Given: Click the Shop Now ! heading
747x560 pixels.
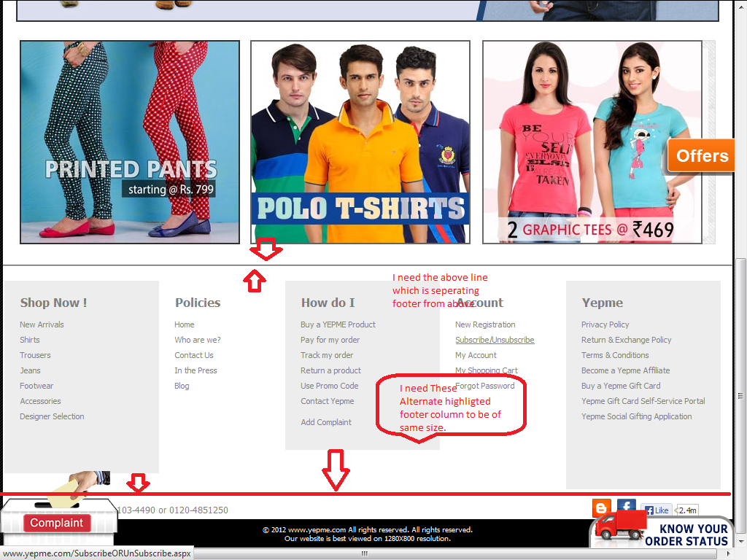Looking at the screenshot, I should tap(53, 303).
